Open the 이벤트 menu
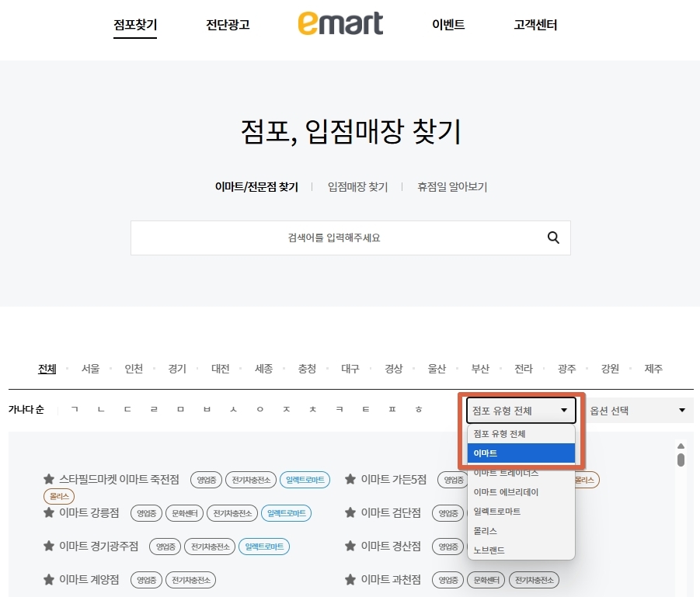700x597 pixels. (x=448, y=25)
